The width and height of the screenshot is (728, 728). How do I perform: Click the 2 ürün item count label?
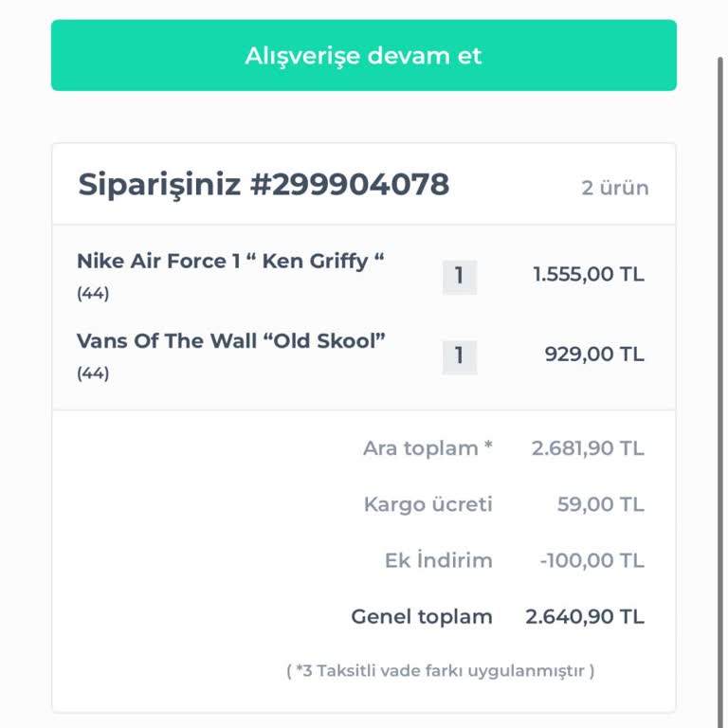pyautogui.click(x=615, y=188)
